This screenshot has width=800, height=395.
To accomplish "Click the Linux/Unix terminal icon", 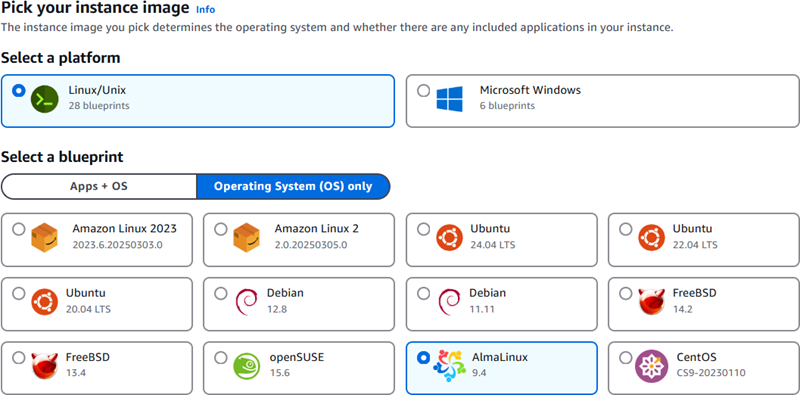I will [44, 100].
